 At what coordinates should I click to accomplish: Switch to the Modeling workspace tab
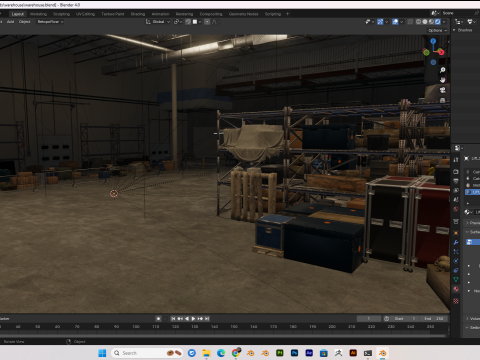coord(38,14)
